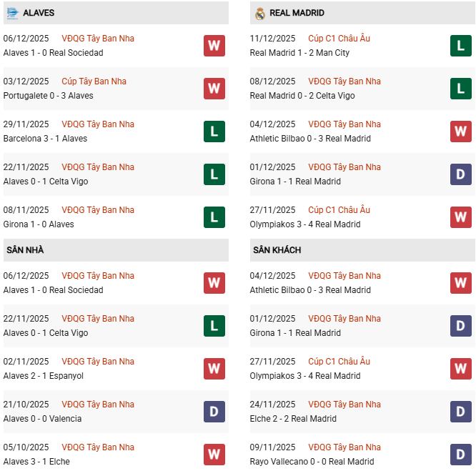Select the D badge for Alaves 0-0 Valencia
The width and height of the screenshot is (476, 471).
214,412
